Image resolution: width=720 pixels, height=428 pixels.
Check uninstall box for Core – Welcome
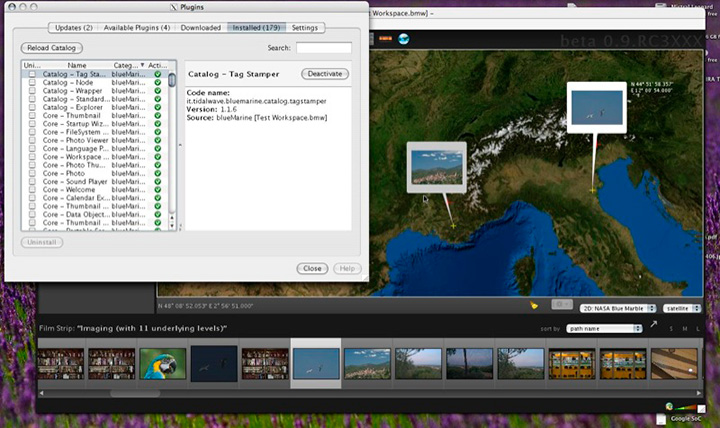[32, 190]
